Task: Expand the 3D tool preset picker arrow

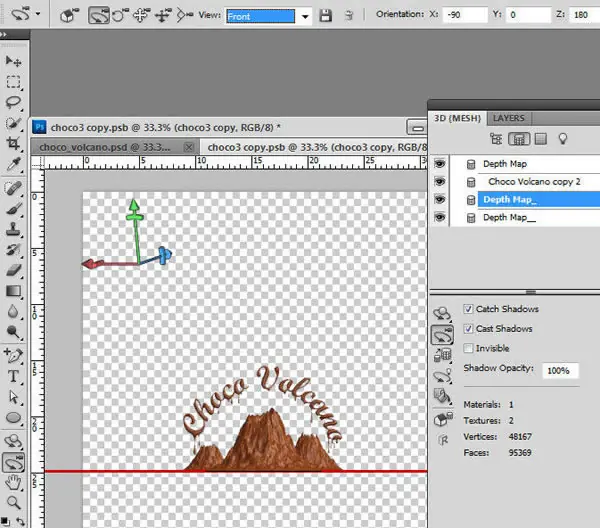Action: 38,14
